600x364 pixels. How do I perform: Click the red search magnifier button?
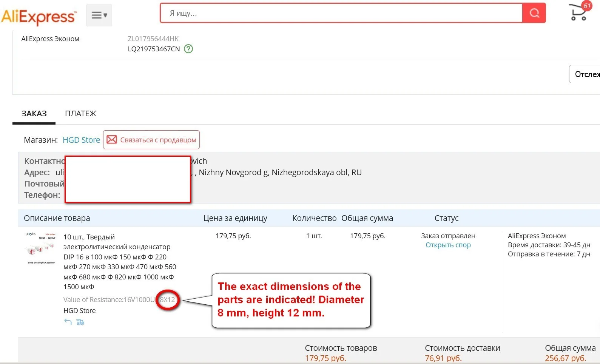pos(534,13)
